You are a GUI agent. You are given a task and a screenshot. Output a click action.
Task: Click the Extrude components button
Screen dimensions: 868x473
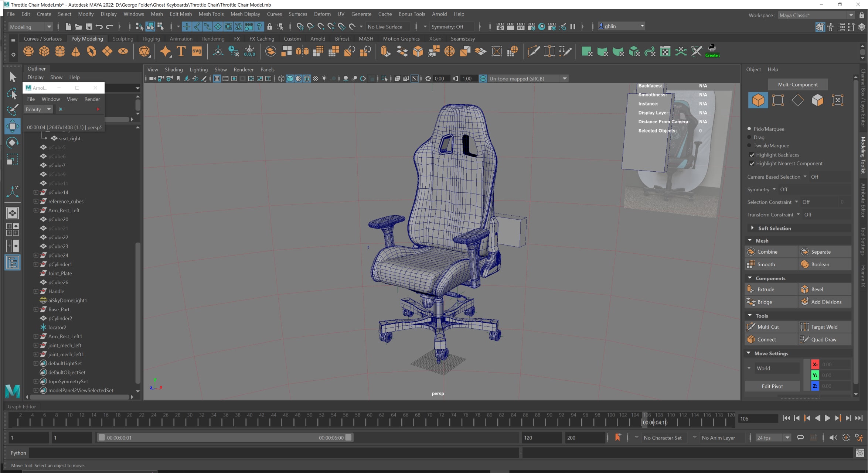point(765,289)
